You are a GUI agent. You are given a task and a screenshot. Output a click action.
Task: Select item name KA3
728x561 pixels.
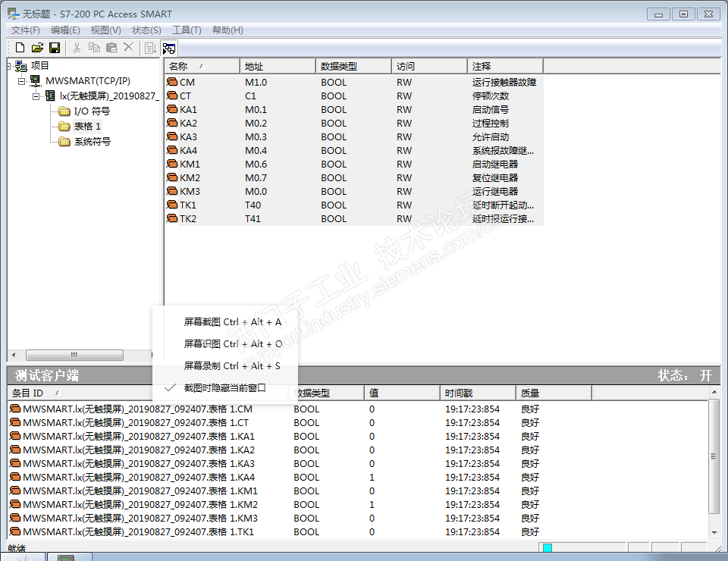click(188, 137)
